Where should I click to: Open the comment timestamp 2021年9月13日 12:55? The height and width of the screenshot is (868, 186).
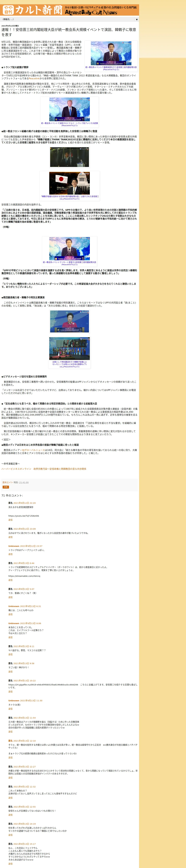point(24,807)
